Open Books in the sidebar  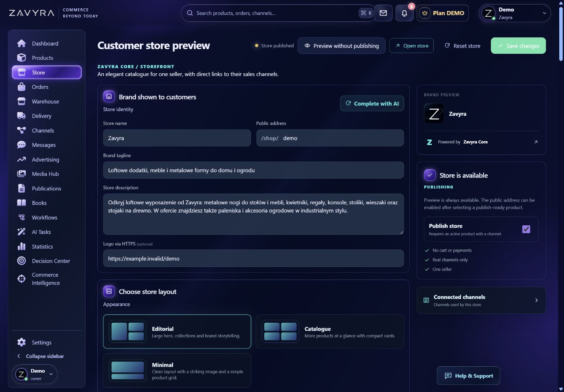pos(47,203)
